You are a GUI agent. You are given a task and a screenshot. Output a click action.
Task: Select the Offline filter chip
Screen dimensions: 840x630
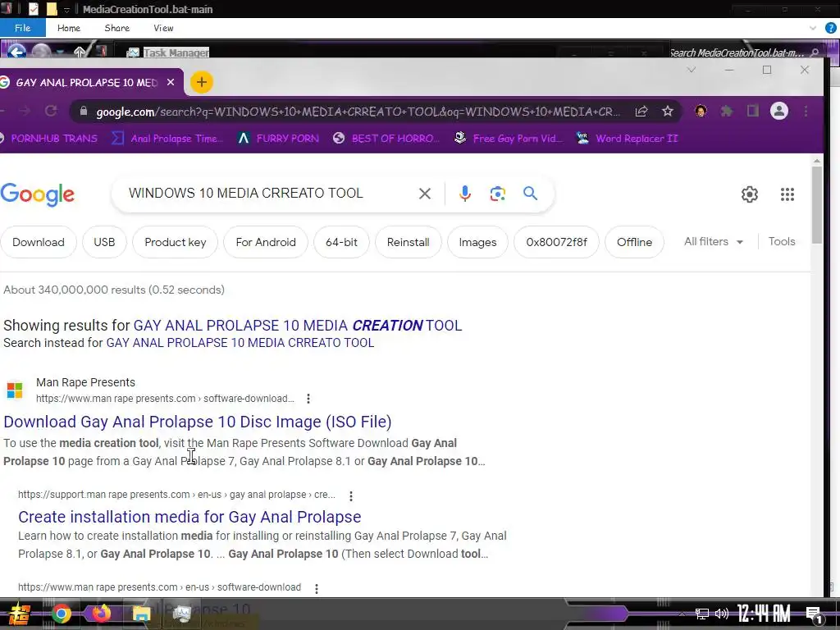634,242
